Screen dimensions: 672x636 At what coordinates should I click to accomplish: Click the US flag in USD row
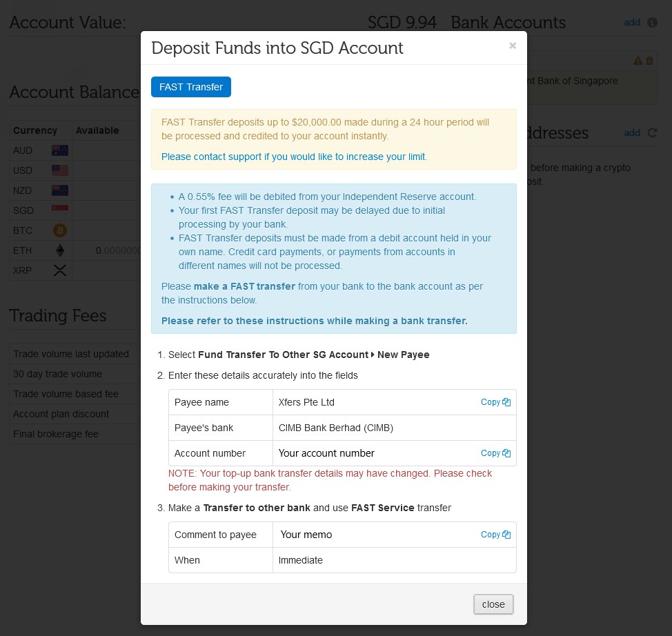coord(60,170)
